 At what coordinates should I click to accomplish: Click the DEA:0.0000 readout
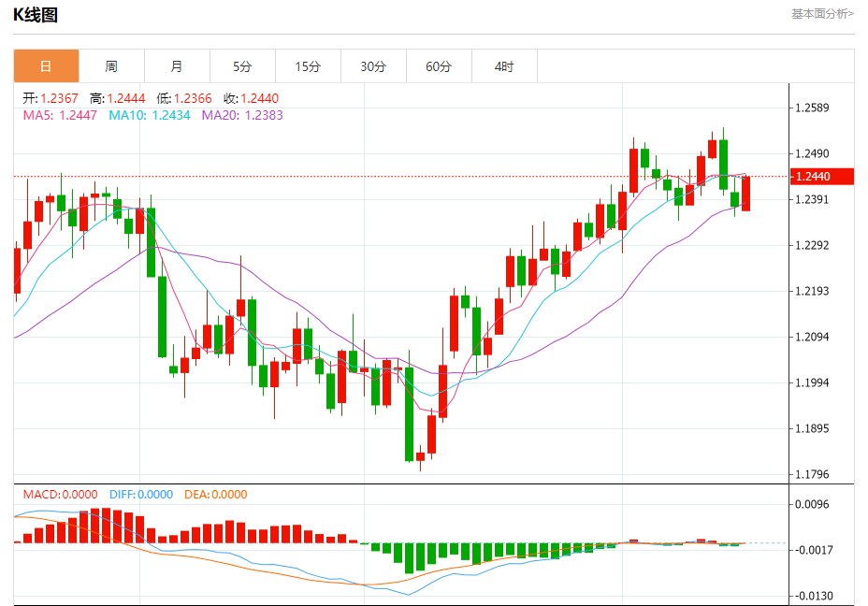[x=216, y=494]
